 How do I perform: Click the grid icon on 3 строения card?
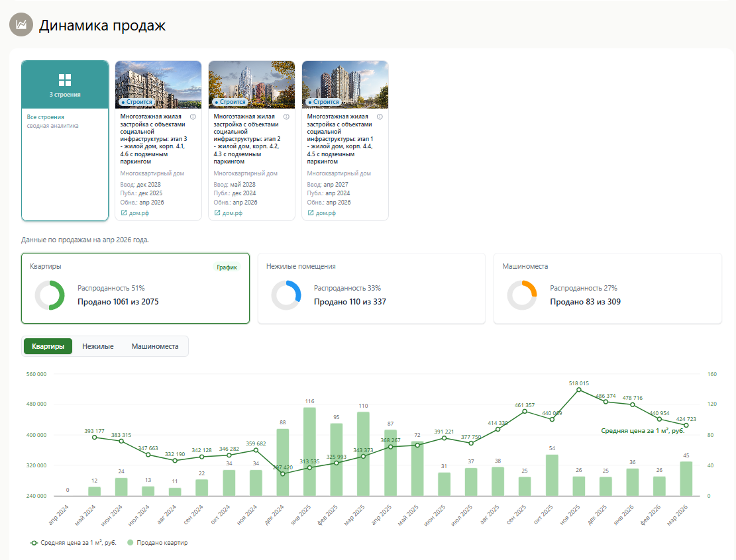pos(65,80)
